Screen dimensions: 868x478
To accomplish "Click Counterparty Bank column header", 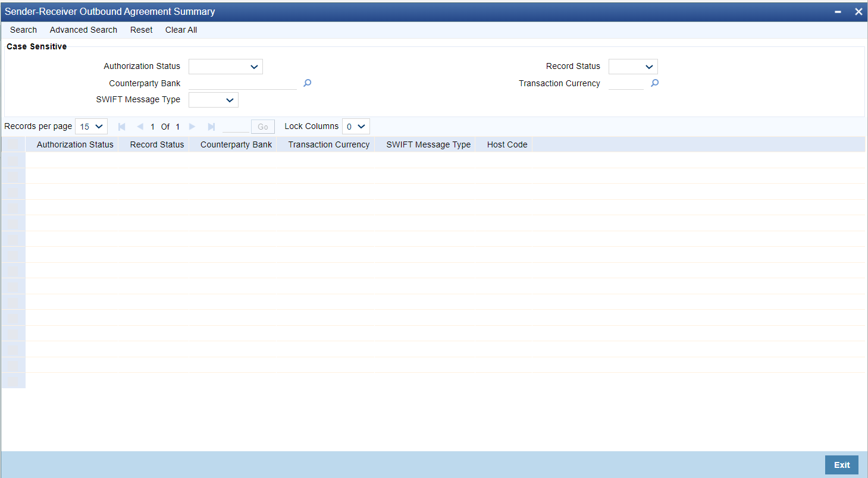I will [236, 144].
